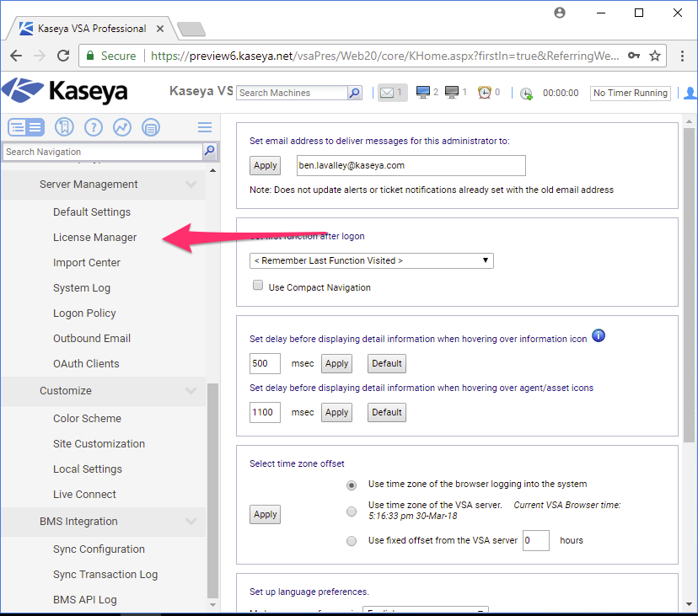Viewport: 698px width, 616px height.
Task: Click the fixed offset hours field
Action: pos(535,540)
